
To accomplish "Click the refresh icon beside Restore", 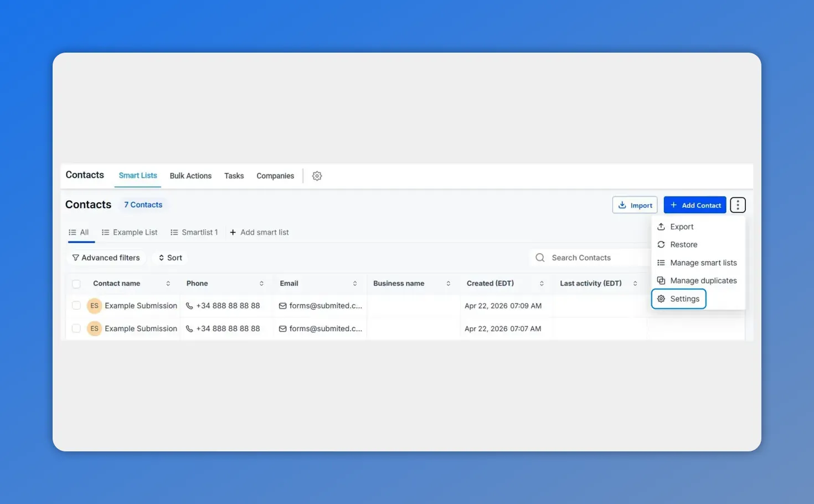I will click(662, 244).
